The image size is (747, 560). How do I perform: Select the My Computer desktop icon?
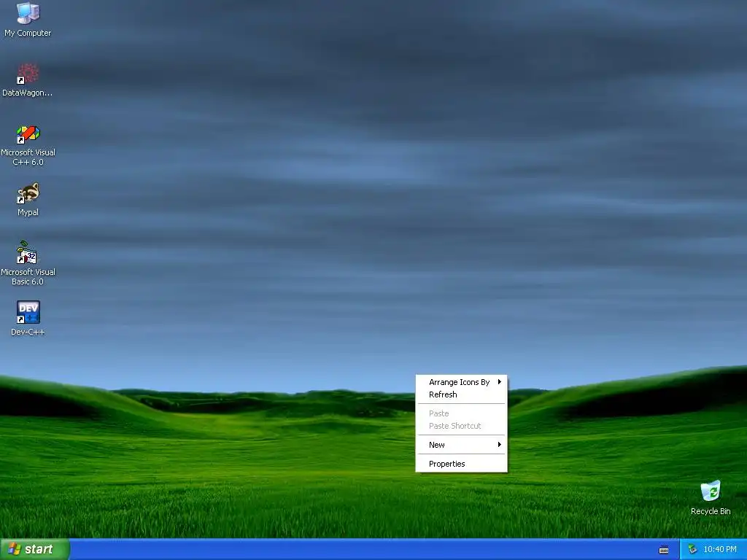[x=28, y=13]
